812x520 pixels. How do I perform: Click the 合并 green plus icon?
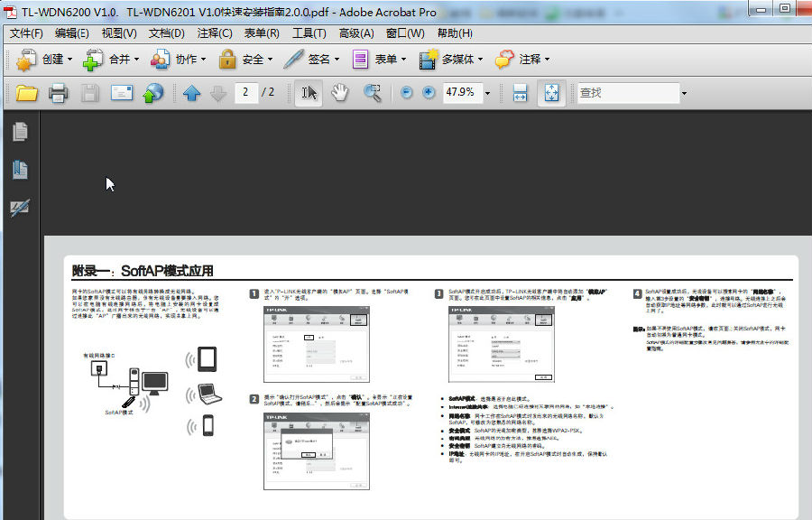(x=93, y=60)
